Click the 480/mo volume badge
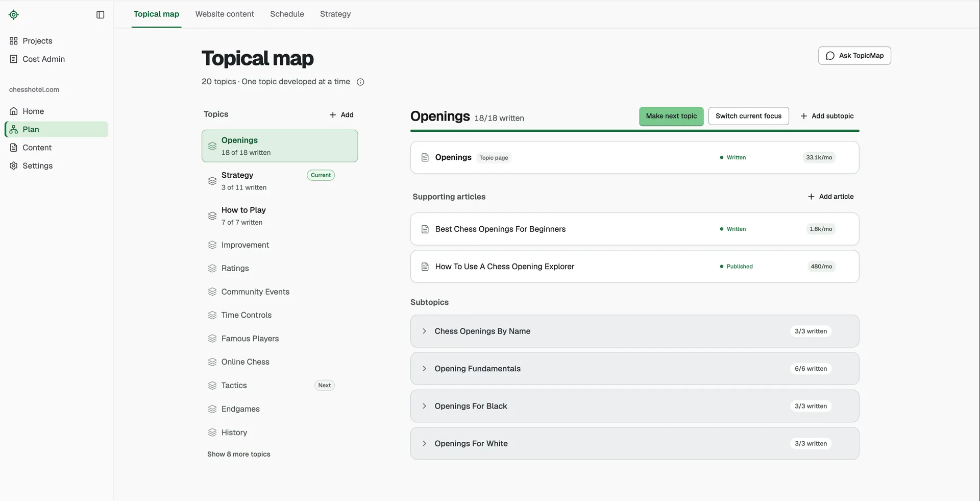The image size is (980, 501). click(x=821, y=267)
